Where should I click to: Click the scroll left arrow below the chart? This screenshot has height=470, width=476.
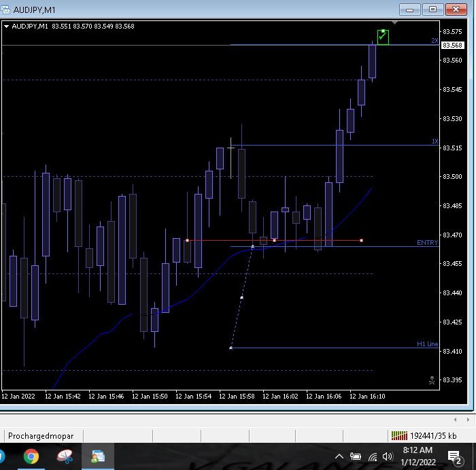pyautogui.click(x=455, y=420)
